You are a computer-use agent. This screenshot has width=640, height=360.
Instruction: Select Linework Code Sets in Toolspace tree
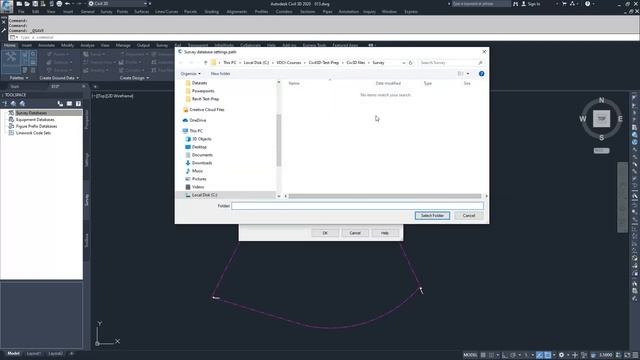[33, 133]
